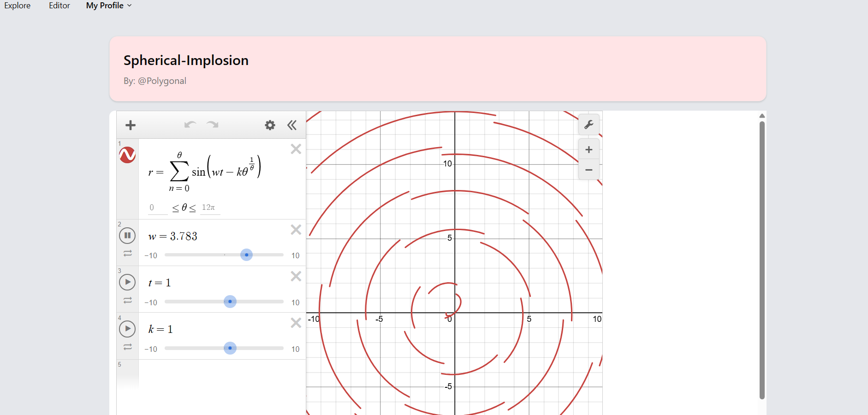Play the t slider animation
Viewport: 868px width, 415px height.
[127, 282]
